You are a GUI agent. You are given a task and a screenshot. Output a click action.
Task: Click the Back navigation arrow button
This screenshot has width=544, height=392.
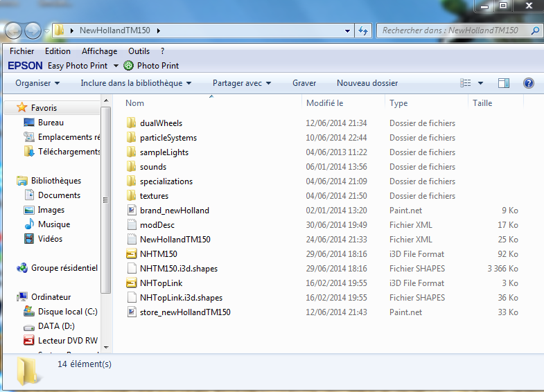point(14,30)
